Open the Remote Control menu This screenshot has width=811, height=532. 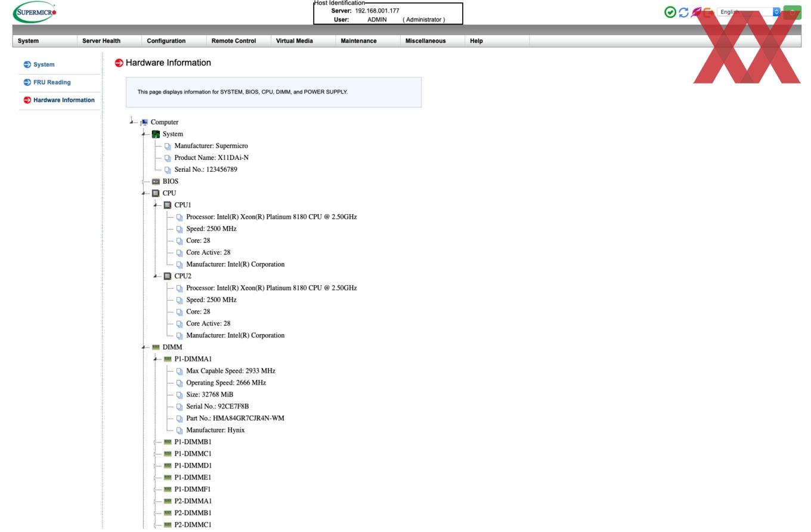[239, 41]
